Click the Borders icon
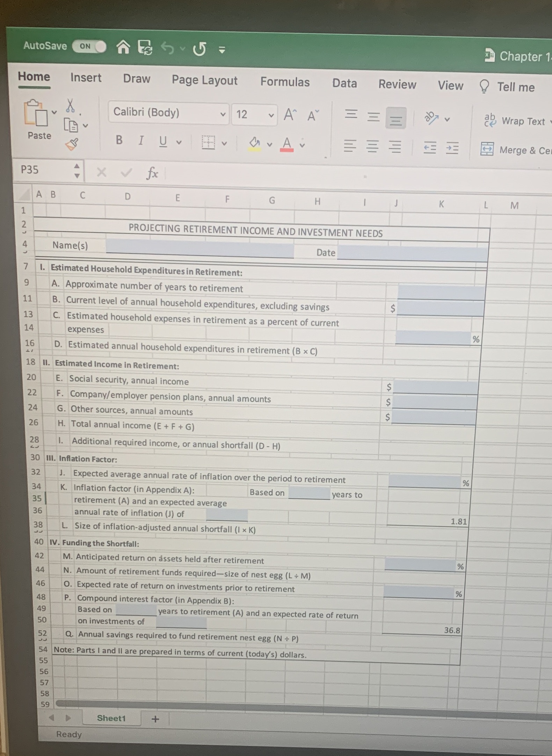Viewport: 552px width, 756px height. click(208, 143)
